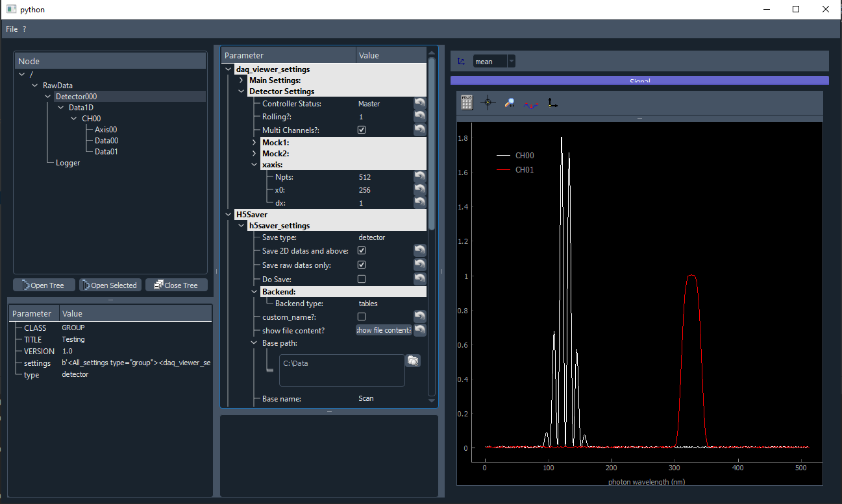Tick the custom_name? checkbox
Viewport: 842px width, 504px height.
(362, 317)
